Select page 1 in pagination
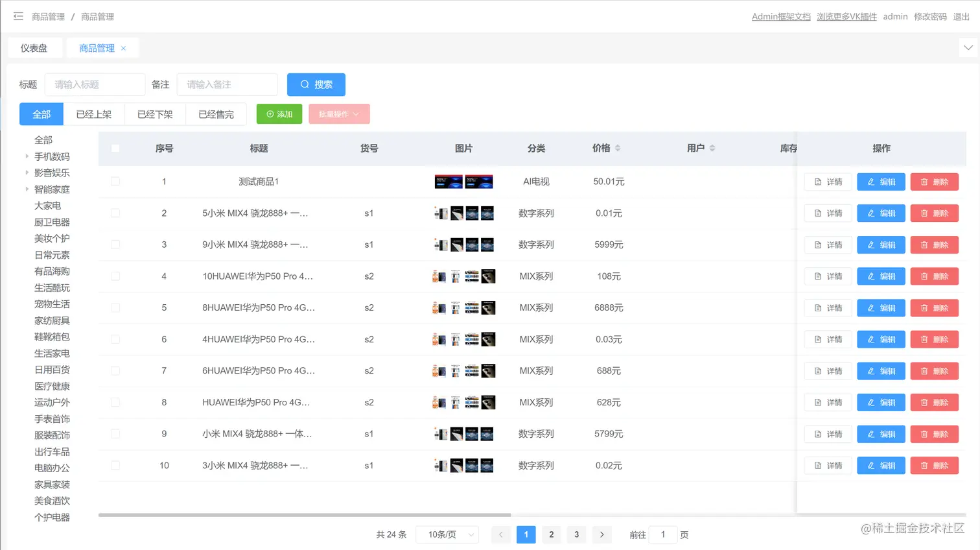 pos(526,534)
